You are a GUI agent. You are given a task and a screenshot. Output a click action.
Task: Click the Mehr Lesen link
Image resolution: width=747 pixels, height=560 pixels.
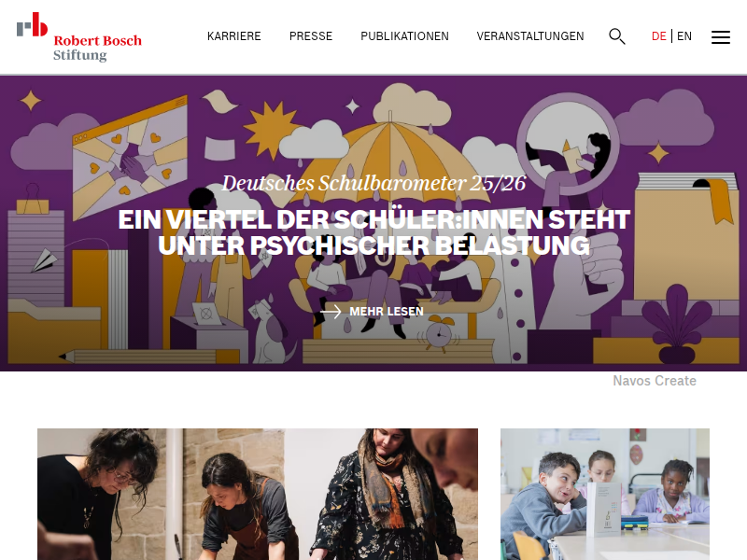[387, 312]
